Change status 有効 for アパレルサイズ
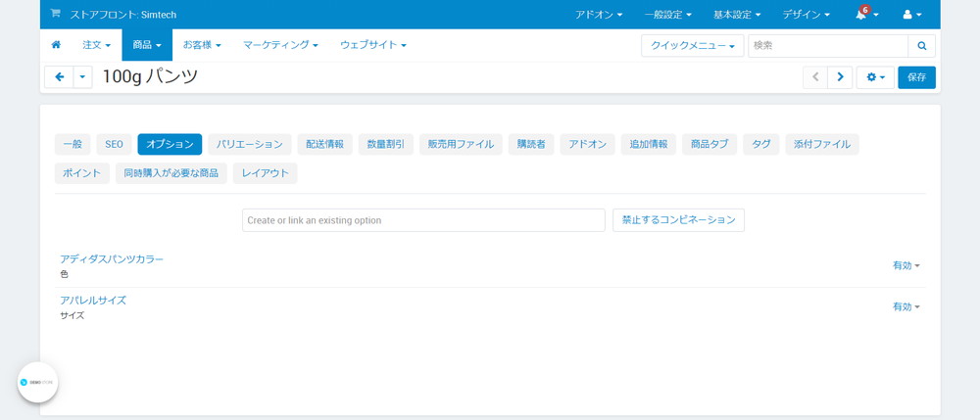This screenshot has height=420, width=980. click(906, 307)
